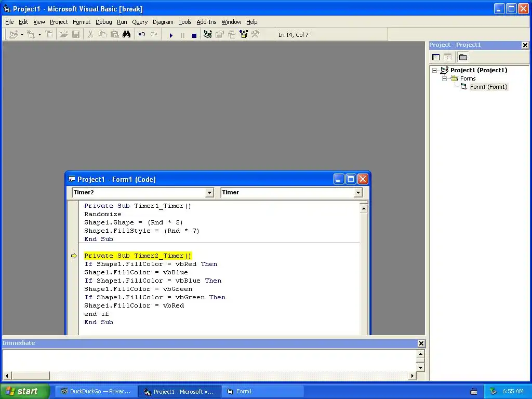The height and width of the screenshot is (399, 532).
Task: Collapse the Forms folder node
Action: pos(444,79)
